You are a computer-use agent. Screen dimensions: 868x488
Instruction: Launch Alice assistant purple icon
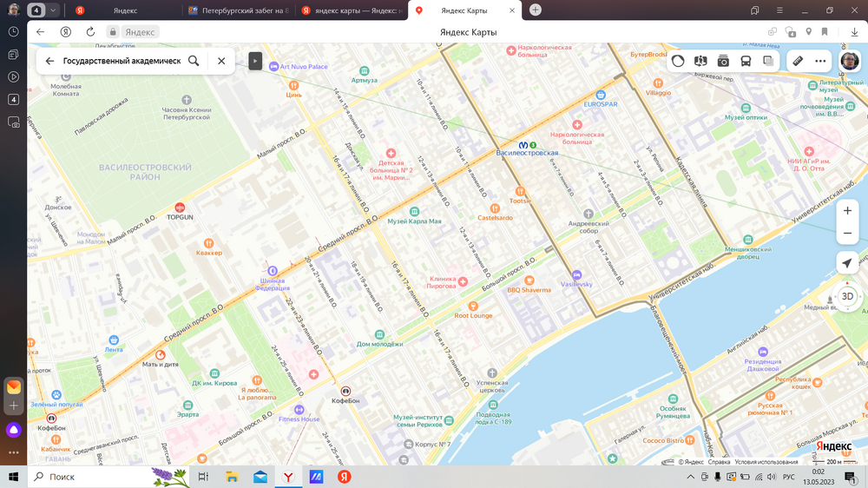tap(13, 430)
